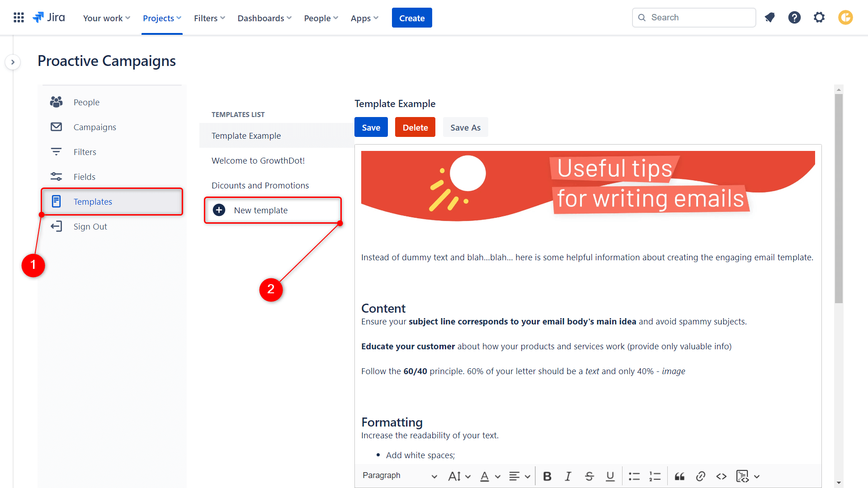Scroll down in the template preview
Viewport: 868px width, 488px height.
pyautogui.click(x=840, y=482)
